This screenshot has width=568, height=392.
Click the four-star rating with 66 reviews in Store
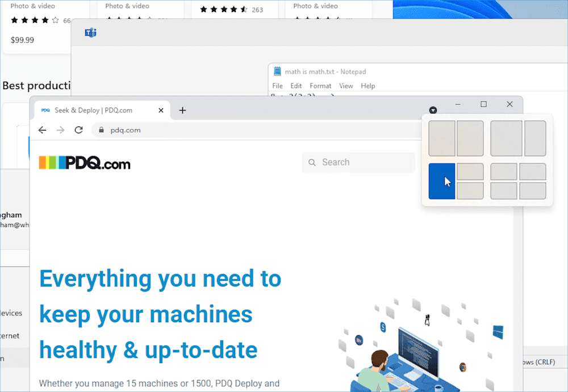pyautogui.click(x=40, y=20)
